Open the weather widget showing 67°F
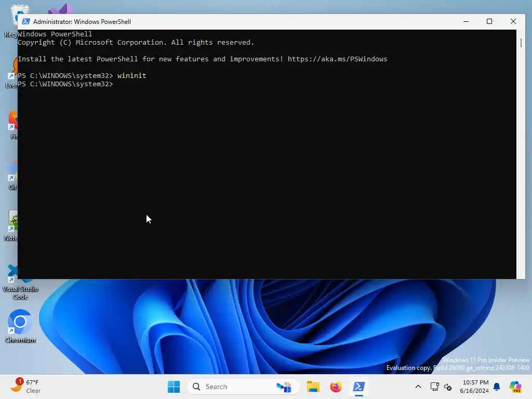Image resolution: width=532 pixels, height=399 pixels. [x=25, y=387]
